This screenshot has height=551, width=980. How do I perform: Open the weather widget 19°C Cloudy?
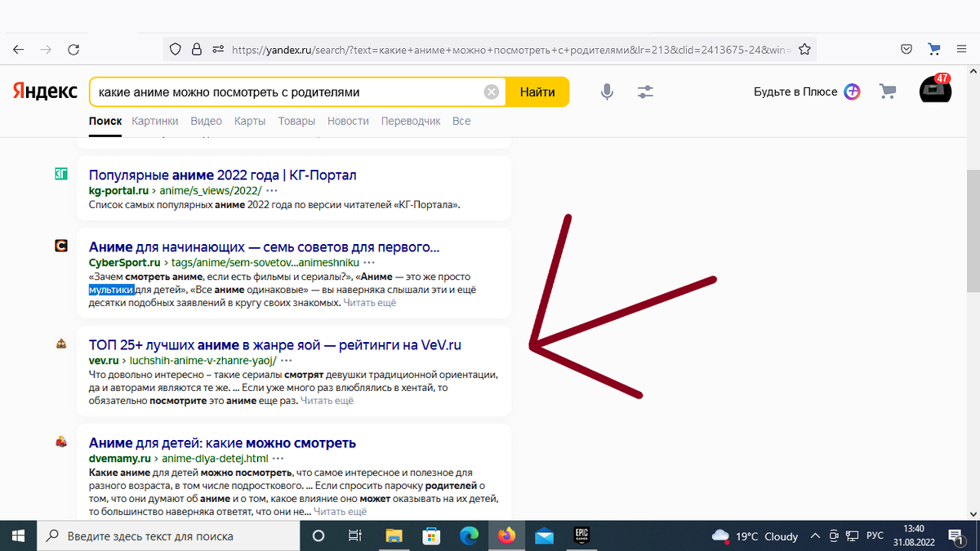tap(755, 536)
